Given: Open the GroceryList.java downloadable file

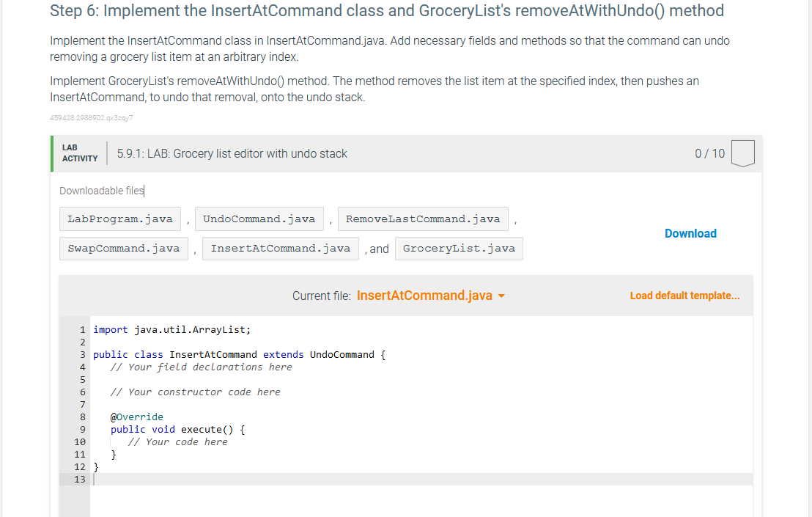Looking at the screenshot, I should coord(458,249).
